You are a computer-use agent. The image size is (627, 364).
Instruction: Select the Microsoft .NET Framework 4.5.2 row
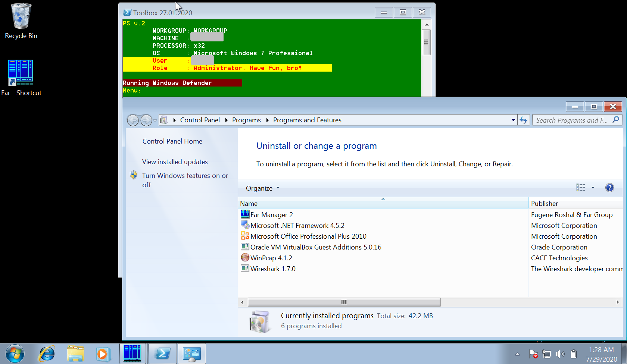[430, 225]
